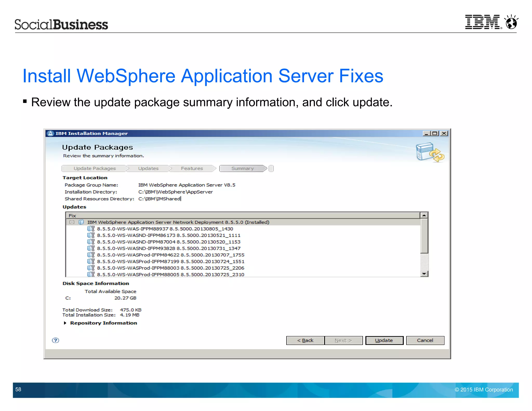Click the fix icon for IFPM88003
Viewport: 532px width, 411px height.
tap(91, 268)
